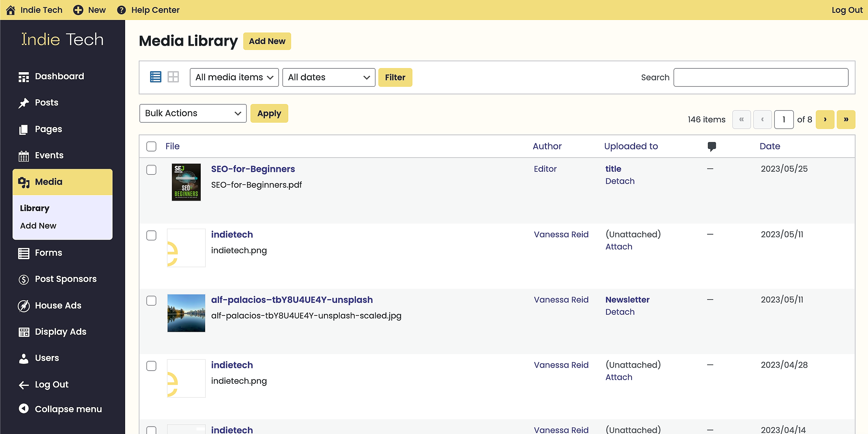Open the Display Ads menu item
Viewport: 868px width, 434px height.
click(60, 332)
